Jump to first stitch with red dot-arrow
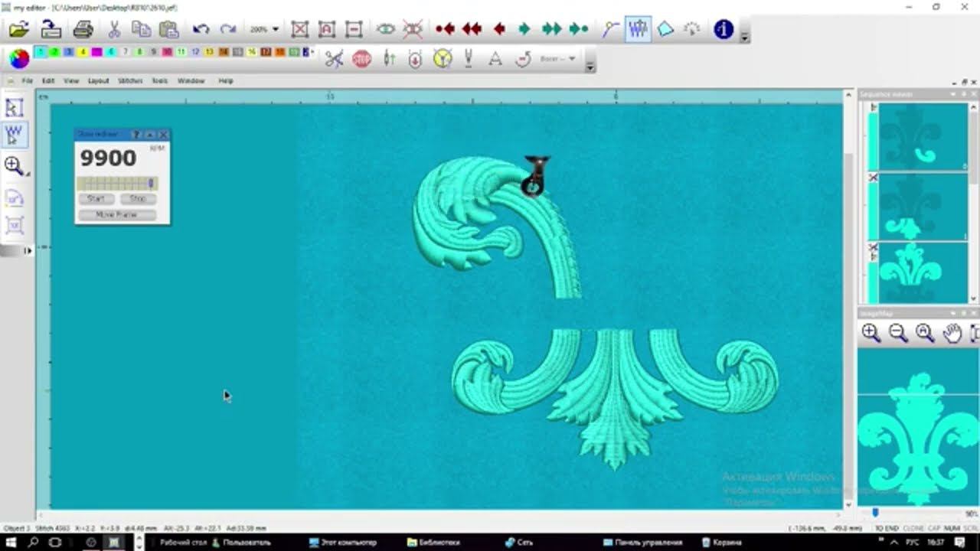980x551 pixels. [445, 30]
